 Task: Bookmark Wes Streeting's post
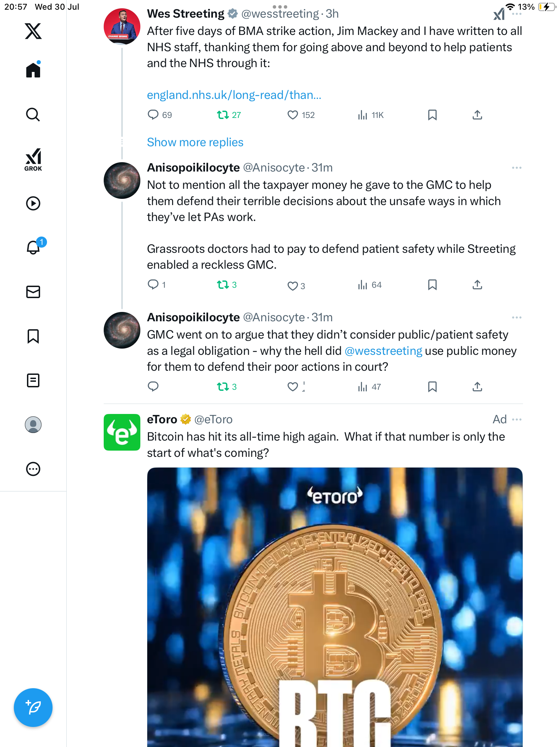click(432, 115)
